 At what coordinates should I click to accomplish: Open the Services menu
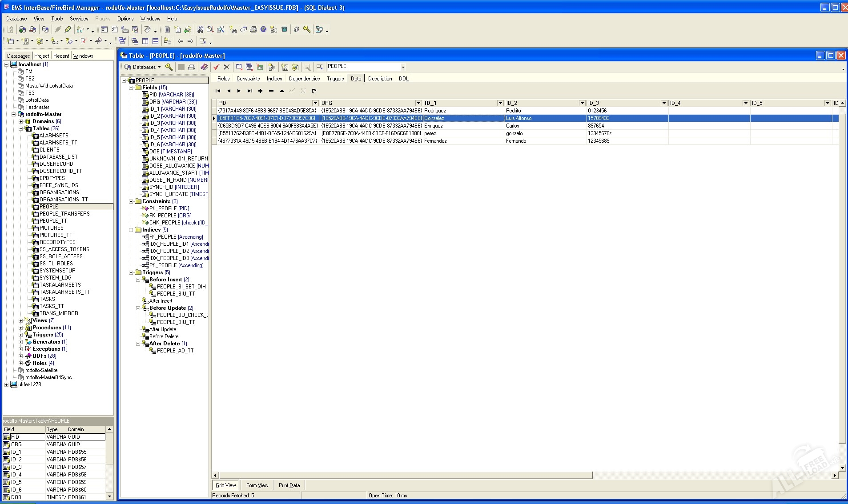tap(79, 19)
